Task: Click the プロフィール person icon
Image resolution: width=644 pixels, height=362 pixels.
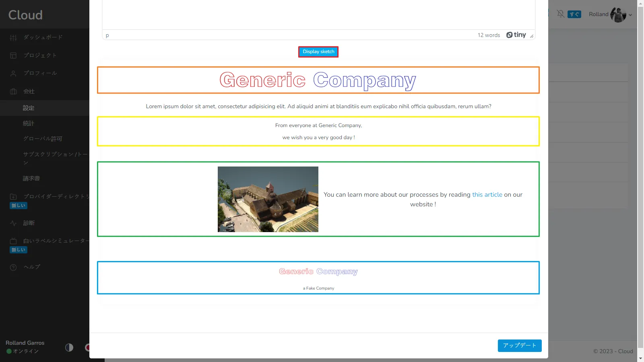Action: (x=13, y=74)
